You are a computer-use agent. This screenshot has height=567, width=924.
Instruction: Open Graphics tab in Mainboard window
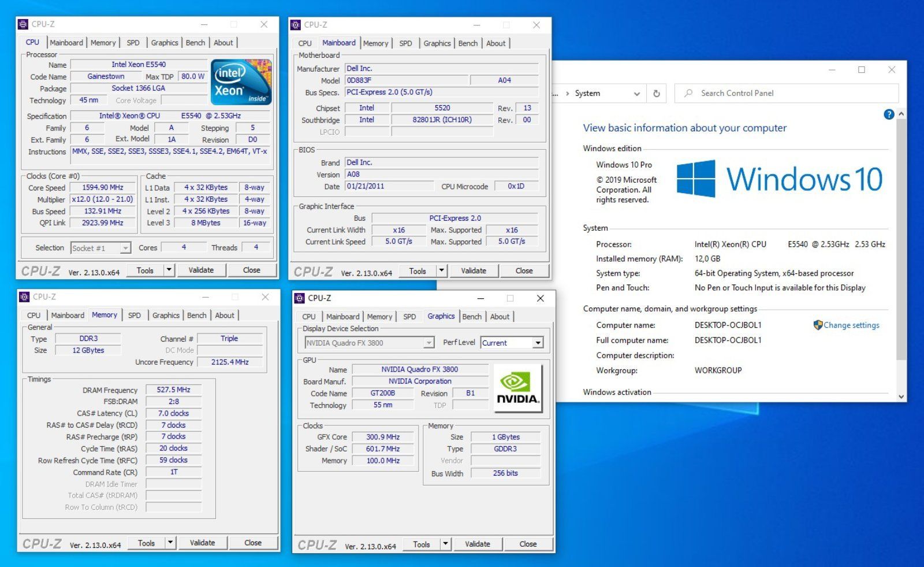tap(437, 43)
